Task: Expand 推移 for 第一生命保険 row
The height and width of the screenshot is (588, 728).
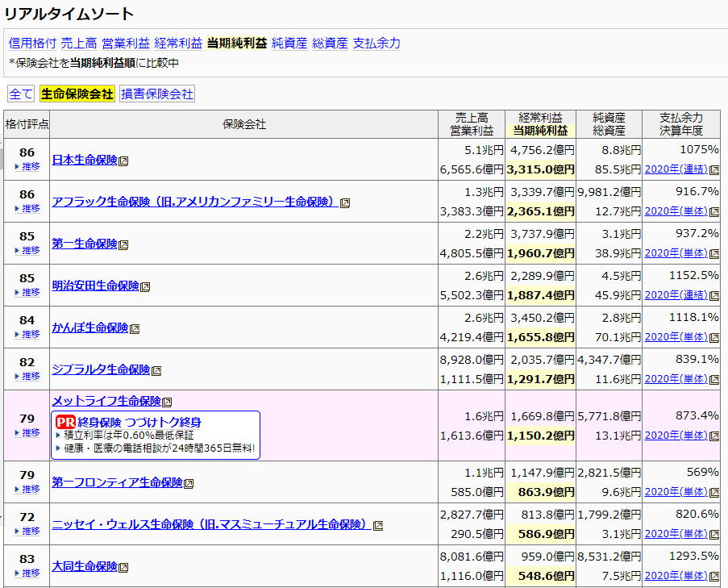Action: [27, 250]
